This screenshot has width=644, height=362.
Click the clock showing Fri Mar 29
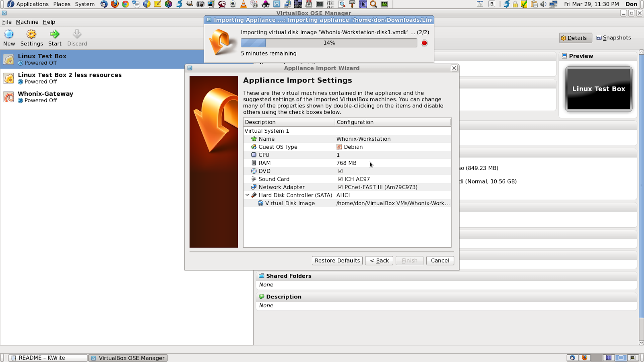pyautogui.click(x=591, y=4)
